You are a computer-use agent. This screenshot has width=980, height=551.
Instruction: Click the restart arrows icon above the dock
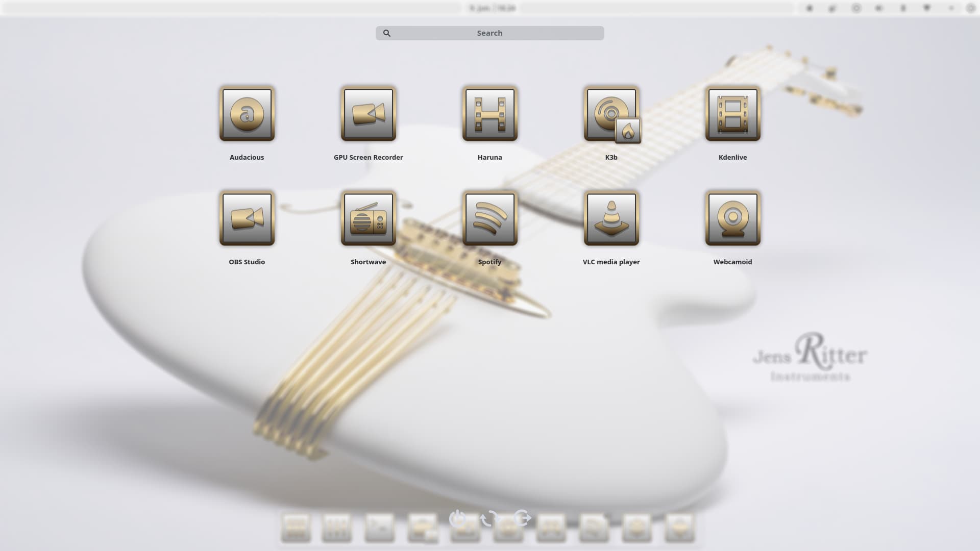tap(489, 518)
